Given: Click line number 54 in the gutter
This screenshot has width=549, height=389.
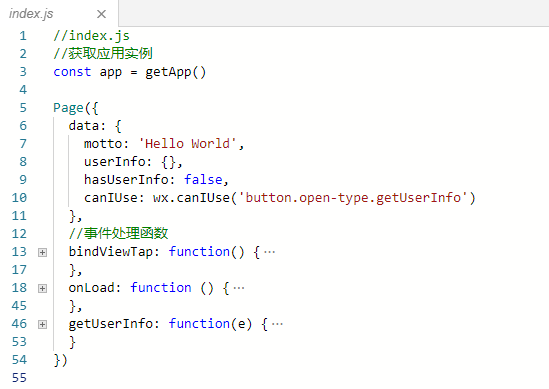Looking at the screenshot, I should click(19, 360).
